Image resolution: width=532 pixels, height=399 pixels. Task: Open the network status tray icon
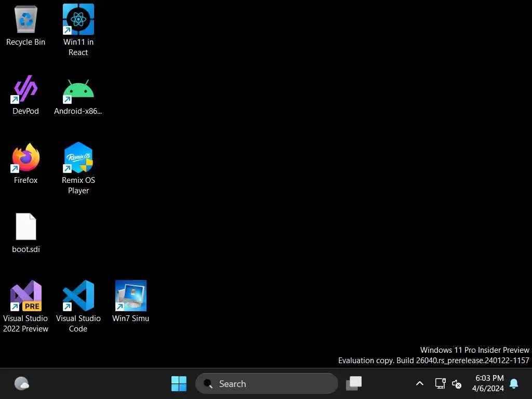pos(441,383)
